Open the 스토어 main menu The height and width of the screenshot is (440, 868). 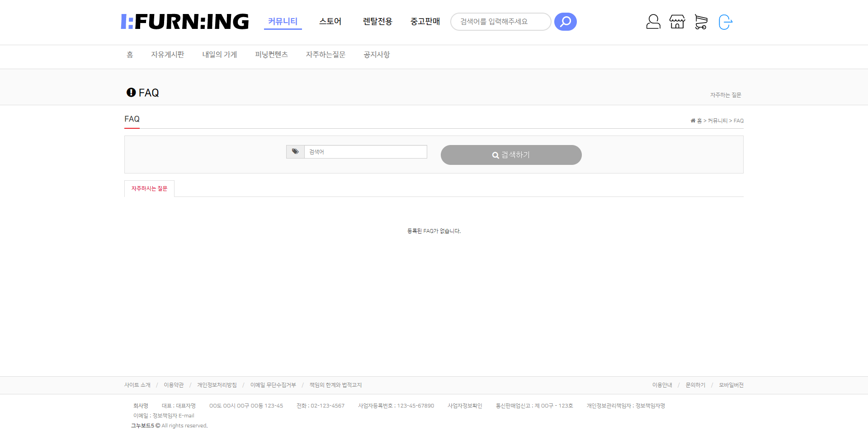point(330,21)
